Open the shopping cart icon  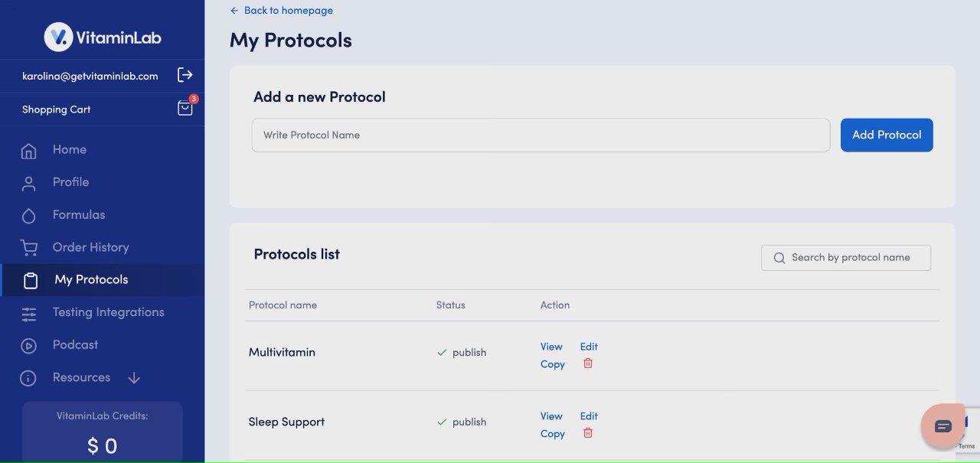(185, 109)
